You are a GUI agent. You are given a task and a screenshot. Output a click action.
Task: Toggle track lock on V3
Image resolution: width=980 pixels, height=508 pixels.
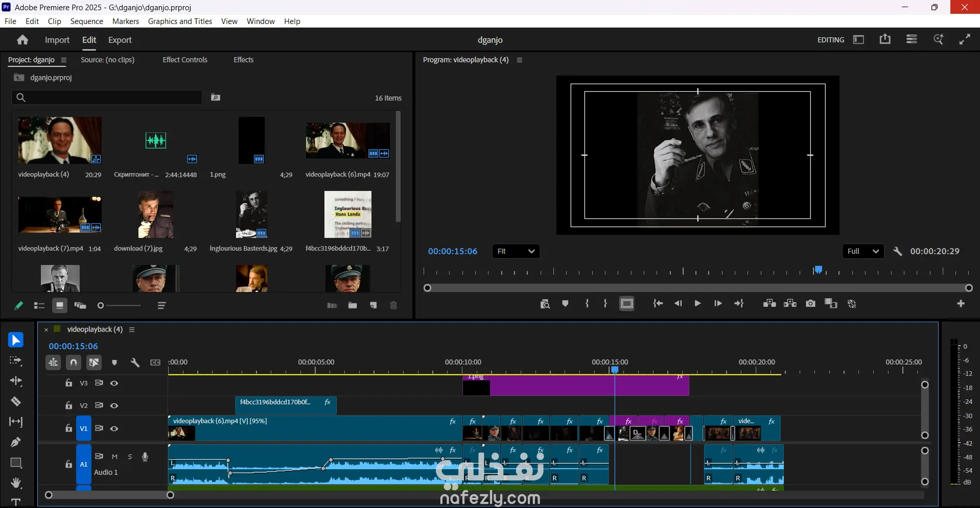coord(69,383)
